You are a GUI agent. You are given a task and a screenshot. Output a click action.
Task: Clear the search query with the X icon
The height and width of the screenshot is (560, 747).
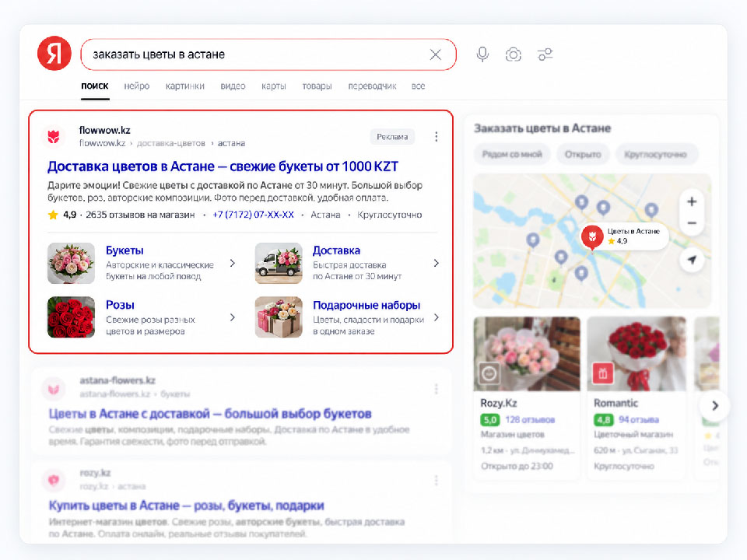435,54
